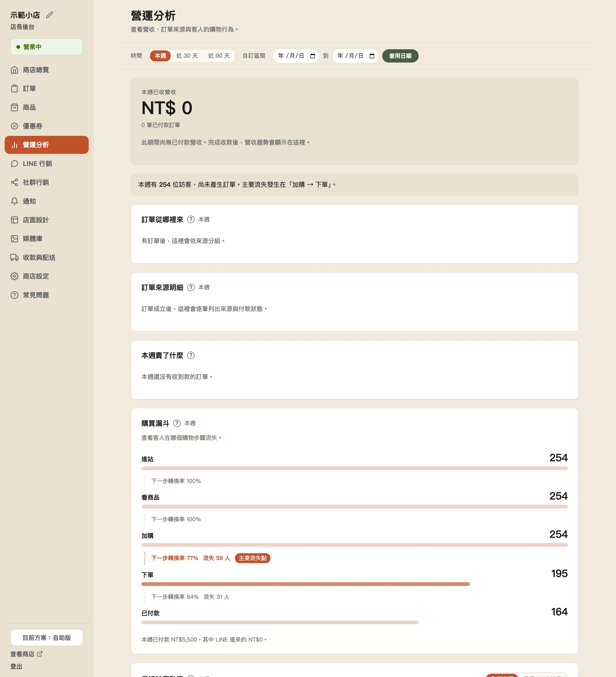The width and height of the screenshot is (616, 677).
Task: Click 目前方案：自助版 plan button
Action: tap(47, 638)
